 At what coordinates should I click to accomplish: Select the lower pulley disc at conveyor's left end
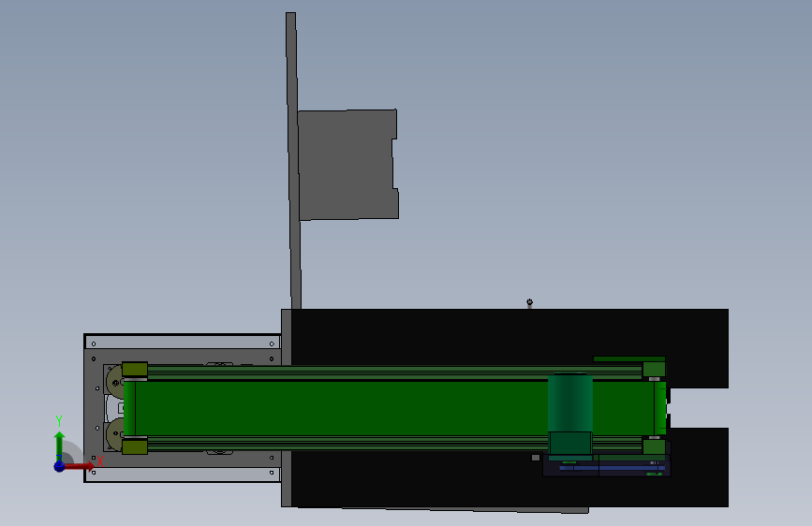pyautogui.click(x=114, y=434)
